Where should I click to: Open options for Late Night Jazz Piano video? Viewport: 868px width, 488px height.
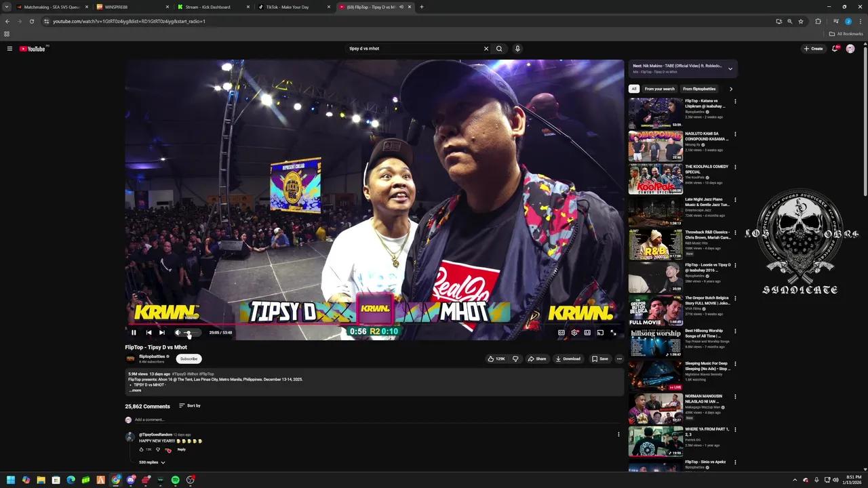click(x=735, y=200)
